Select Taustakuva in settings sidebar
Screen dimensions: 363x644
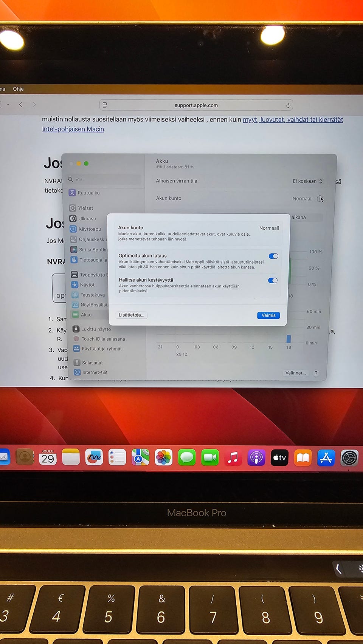88,295
